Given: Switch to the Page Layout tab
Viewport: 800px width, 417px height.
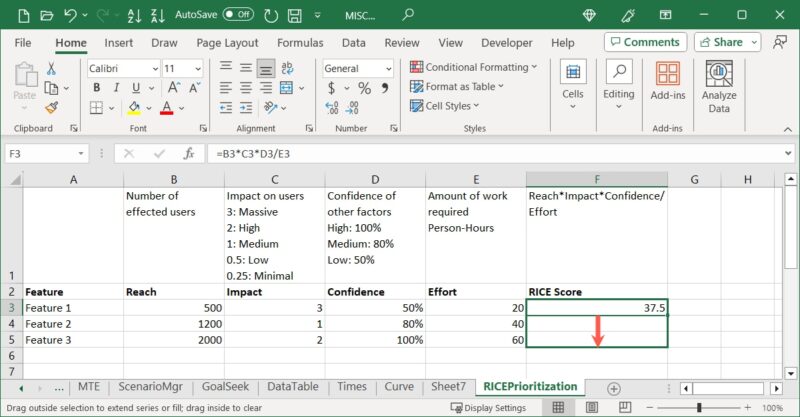Looking at the screenshot, I should coord(227,43).
